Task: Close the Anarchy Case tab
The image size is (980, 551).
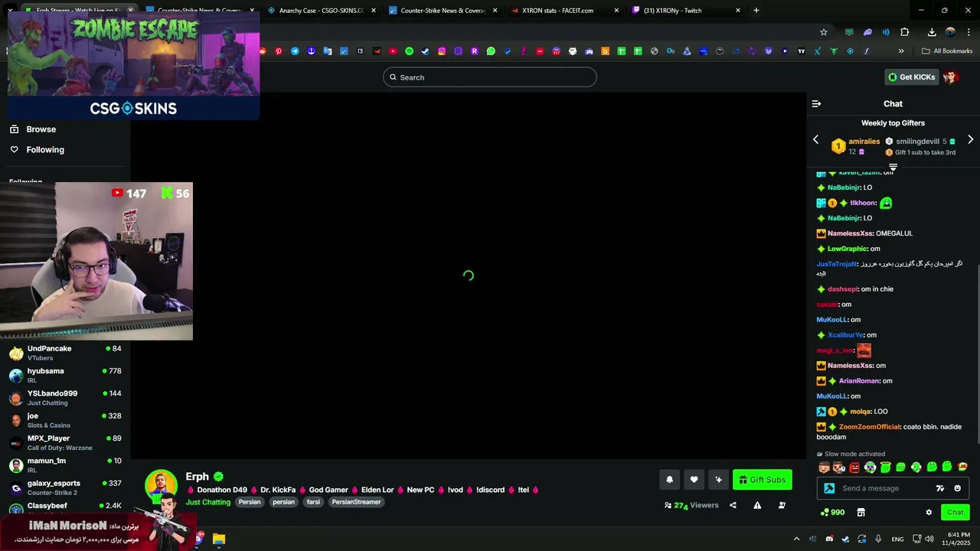Action: point(373,11)
